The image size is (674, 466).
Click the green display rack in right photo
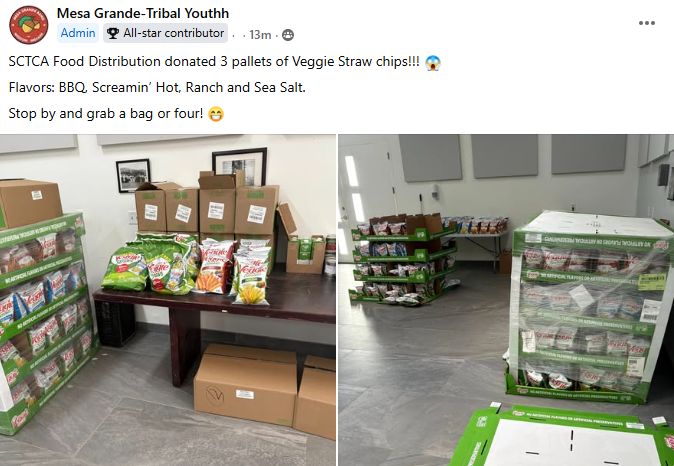click(403, 259)
